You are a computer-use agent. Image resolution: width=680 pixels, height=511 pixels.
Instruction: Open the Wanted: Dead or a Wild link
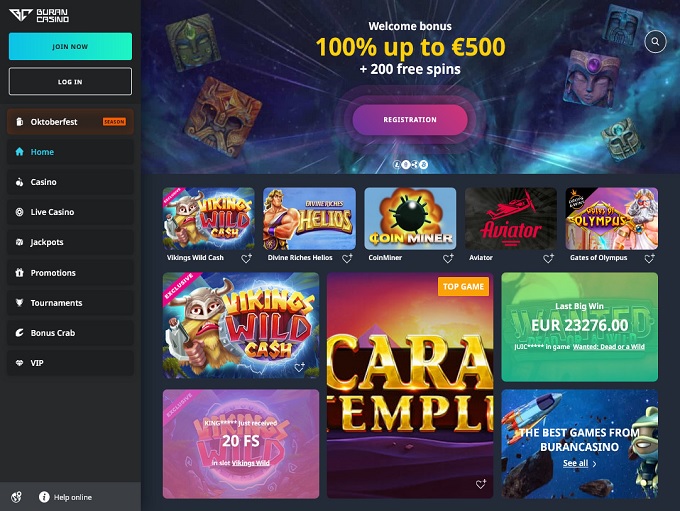(x=608, y=347)
